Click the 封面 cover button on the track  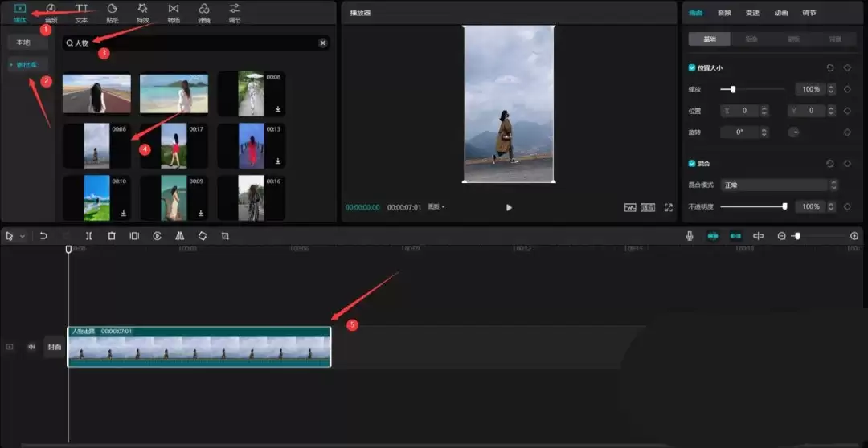pyautogui.click(x=54, y=347)
